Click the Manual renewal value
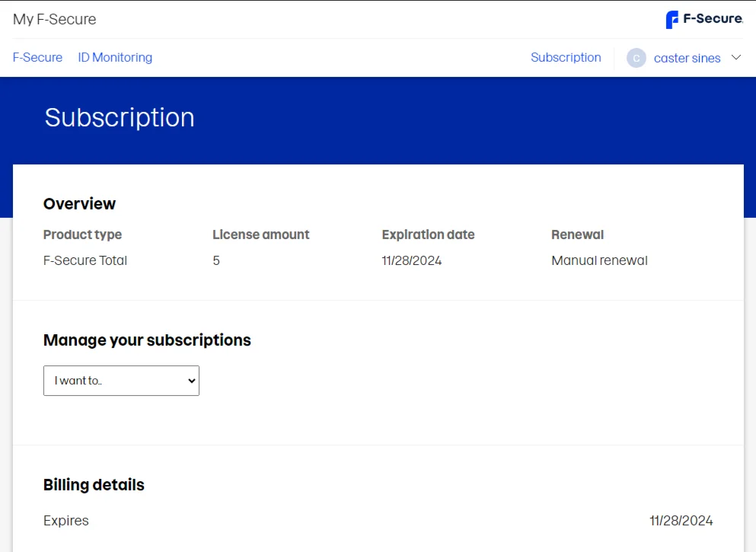The height and width of the screenshot is (552, 756). coord(599,260)
